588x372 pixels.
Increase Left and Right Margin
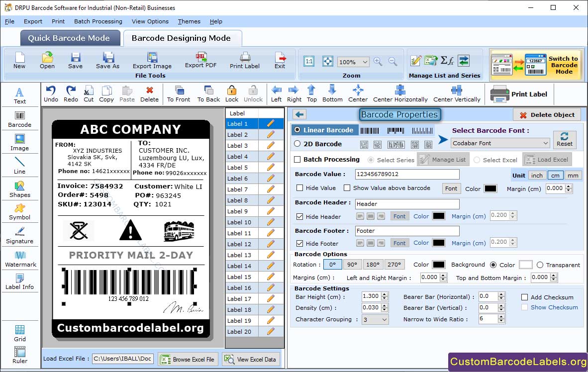point(443,276)
